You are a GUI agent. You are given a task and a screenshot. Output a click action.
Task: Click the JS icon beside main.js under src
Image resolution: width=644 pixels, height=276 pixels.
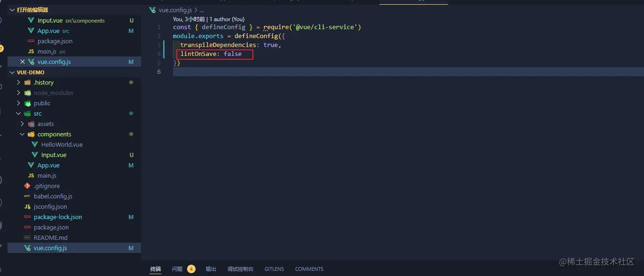click(x=31, y=175)
